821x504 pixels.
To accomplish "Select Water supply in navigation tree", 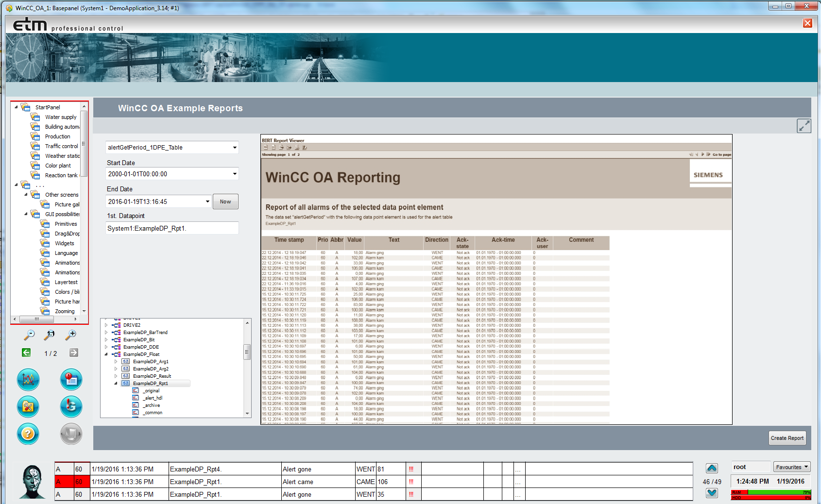I will pyautogui.click(x=61, y=117).
